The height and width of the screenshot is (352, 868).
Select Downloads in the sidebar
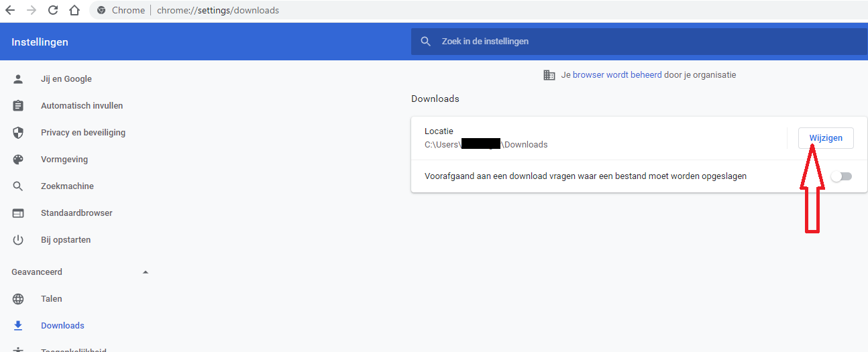pyautogui.click(x=62, y=326)
